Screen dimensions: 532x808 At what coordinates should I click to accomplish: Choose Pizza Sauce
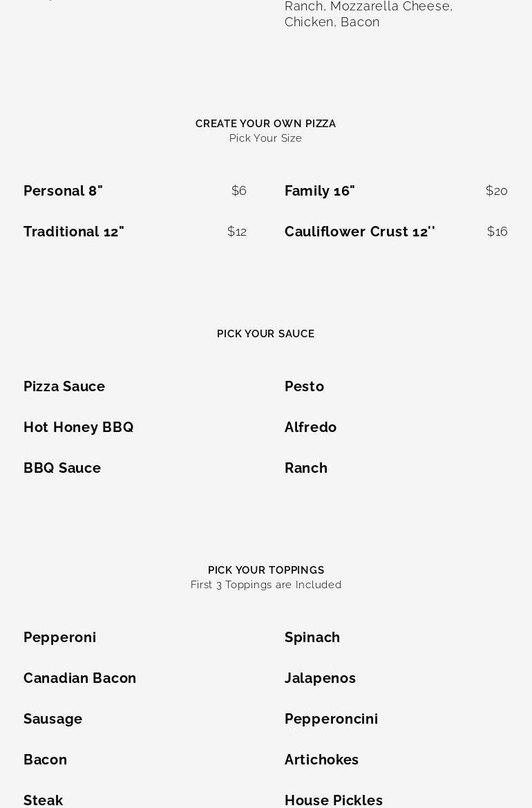tap(64, 386)
